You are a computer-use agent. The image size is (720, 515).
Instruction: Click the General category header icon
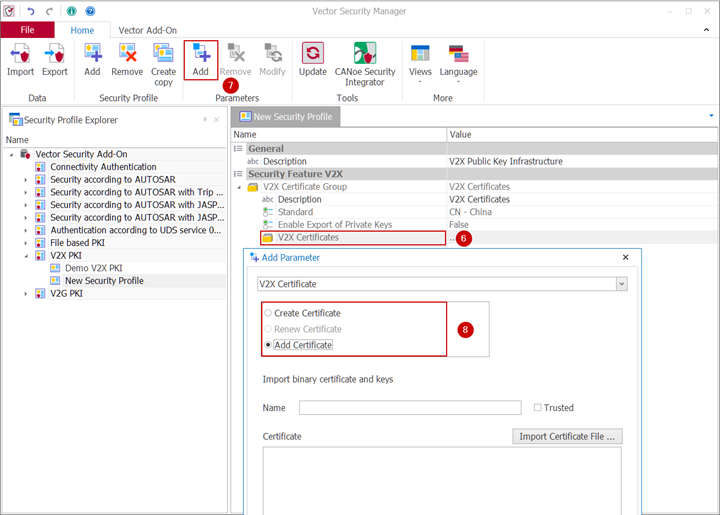[x=238, y=149]
